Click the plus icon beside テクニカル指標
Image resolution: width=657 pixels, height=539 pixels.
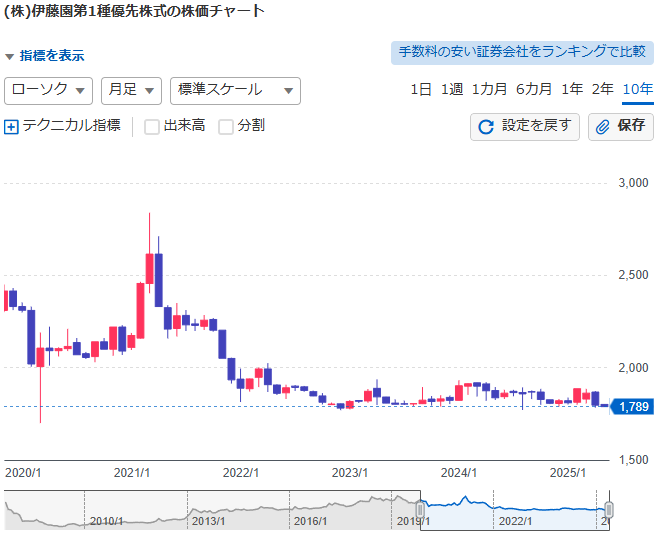pyautogui.click(x=12, y=127)
